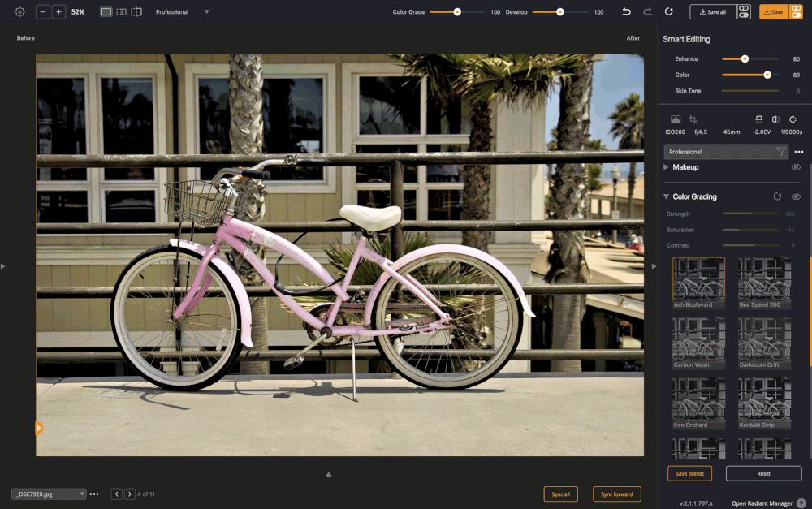The image size is (812, 509).
Task: Expand the filmstrip with the bottom arrow
Action: pos(329,474)
